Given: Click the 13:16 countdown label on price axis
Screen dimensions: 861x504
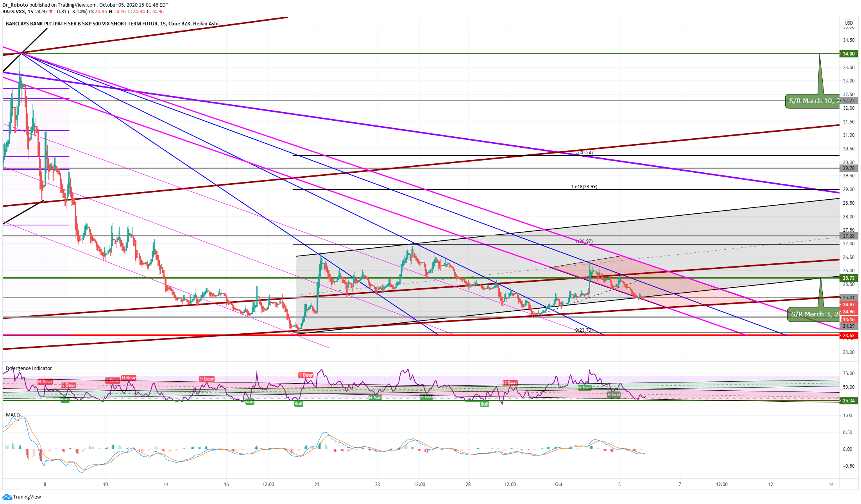Looking at the screenshot, I should pyautogui.click(x=848, y=319).
